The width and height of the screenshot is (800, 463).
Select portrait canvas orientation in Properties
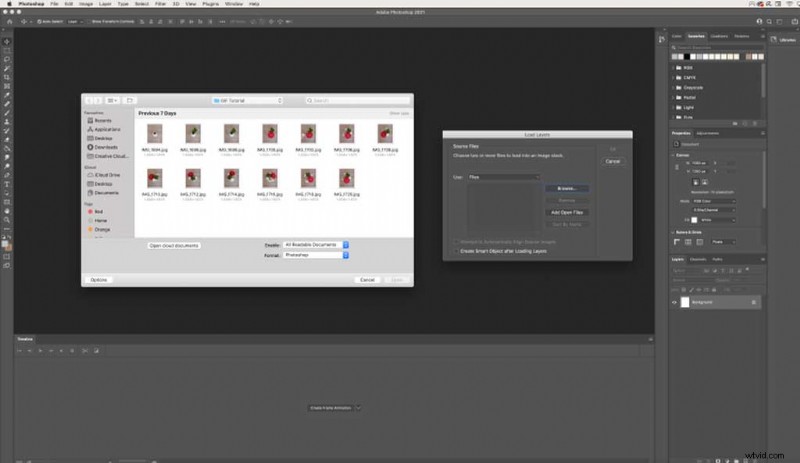[x=695, y=182]
